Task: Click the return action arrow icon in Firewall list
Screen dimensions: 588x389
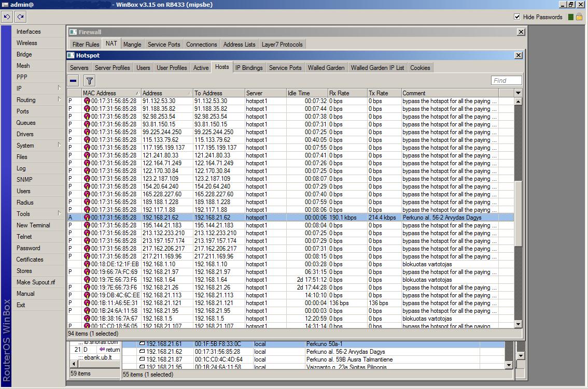Action: pyautogui.click(x=102, y=349)
